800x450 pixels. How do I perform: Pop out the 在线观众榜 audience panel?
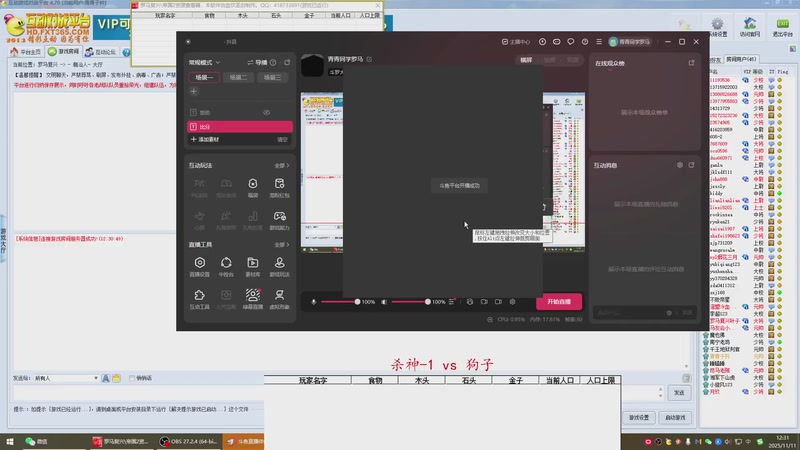(x=691, y=63)
